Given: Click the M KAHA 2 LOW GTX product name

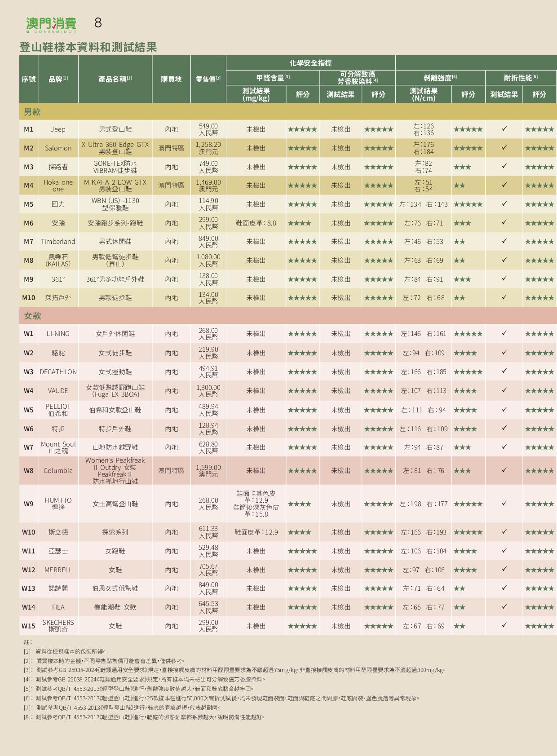Looking at the screenshot, I should (115, 185).
